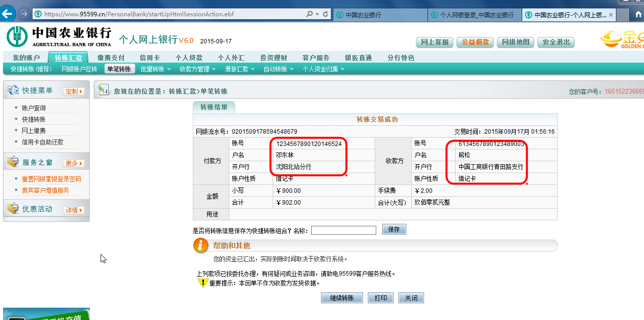Image resolution: width=644 pixels, height=320 pixels.
Task: Select the 转账汇款 main tab
Action: [x=69, y=58]
